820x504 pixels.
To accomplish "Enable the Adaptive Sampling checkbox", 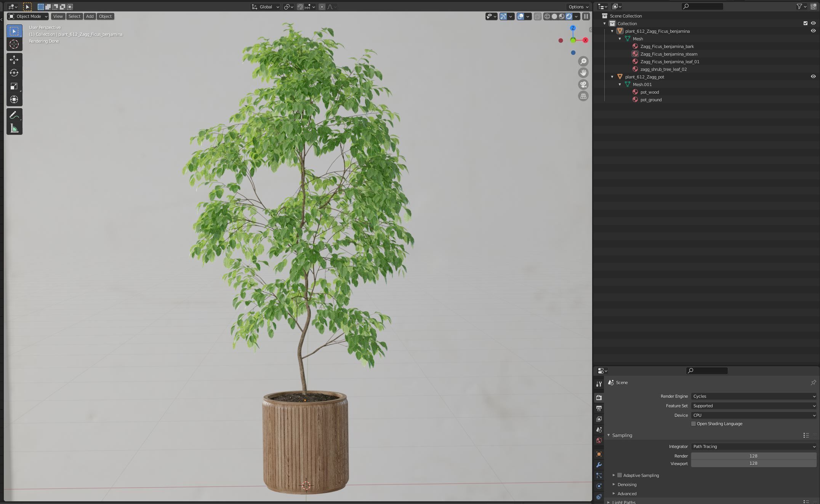I will [620, 475].
